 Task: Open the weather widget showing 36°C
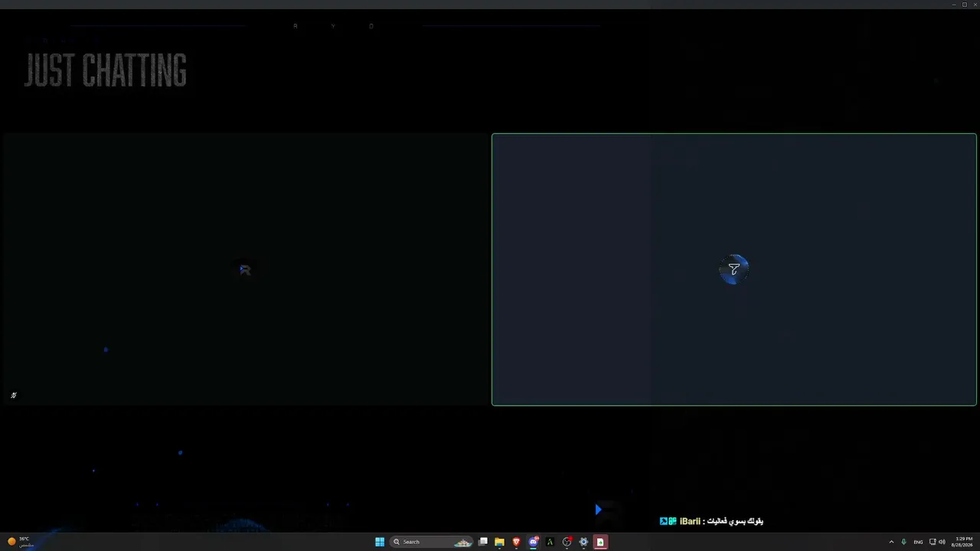21,542
